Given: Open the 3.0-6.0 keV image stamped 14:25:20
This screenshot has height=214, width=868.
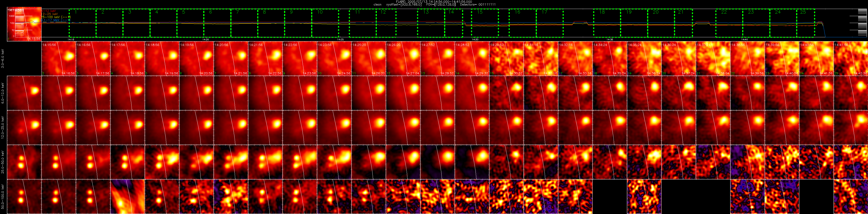Looking at the screenshot, I should [369, 58].
